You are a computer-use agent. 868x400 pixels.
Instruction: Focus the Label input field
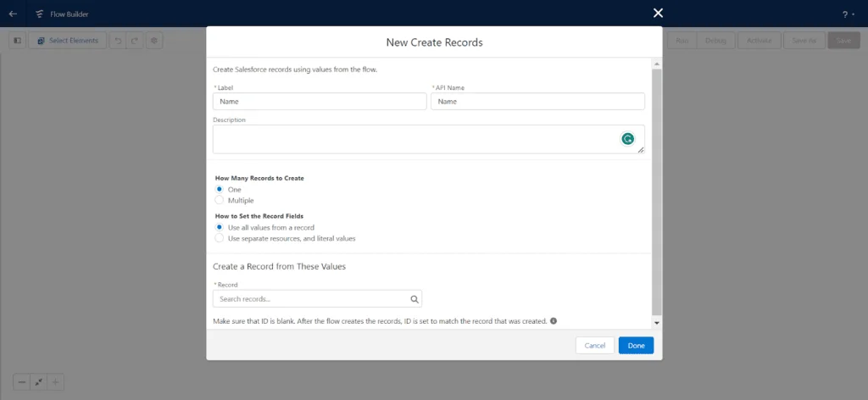tap(320, 101)
